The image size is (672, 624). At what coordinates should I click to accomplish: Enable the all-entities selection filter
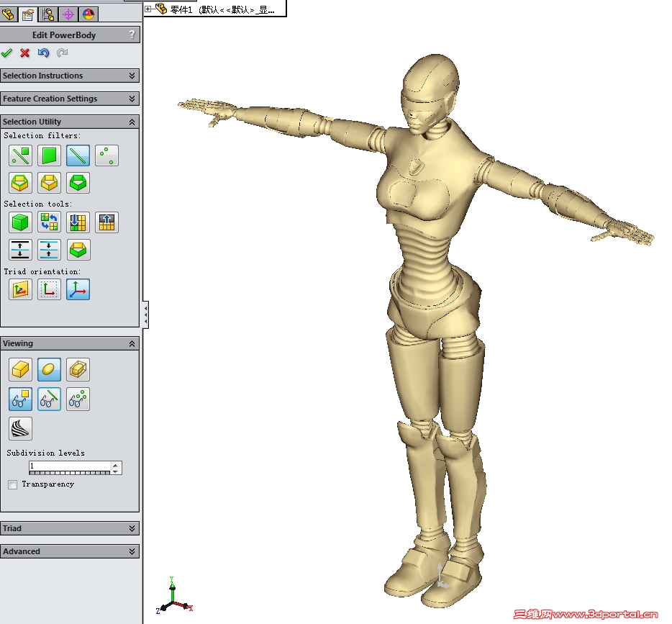[21, 155]
